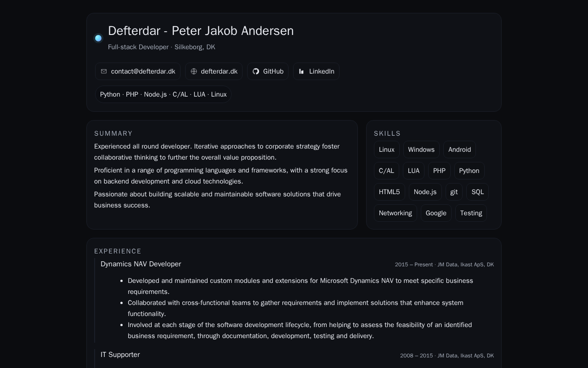Visit the defterdar.dk website link
Viewport: 588px width, 368px height.
coord(219,71)
